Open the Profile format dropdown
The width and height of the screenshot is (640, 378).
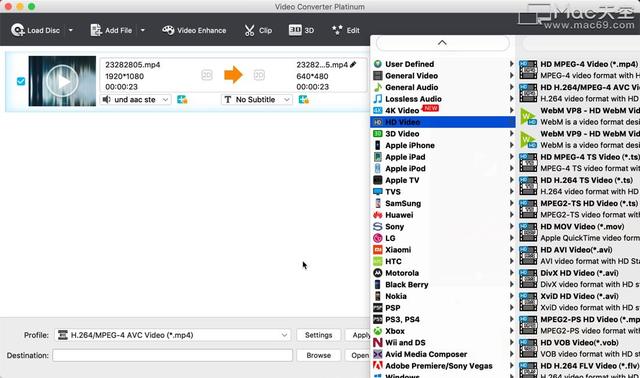tap(172, 335)
